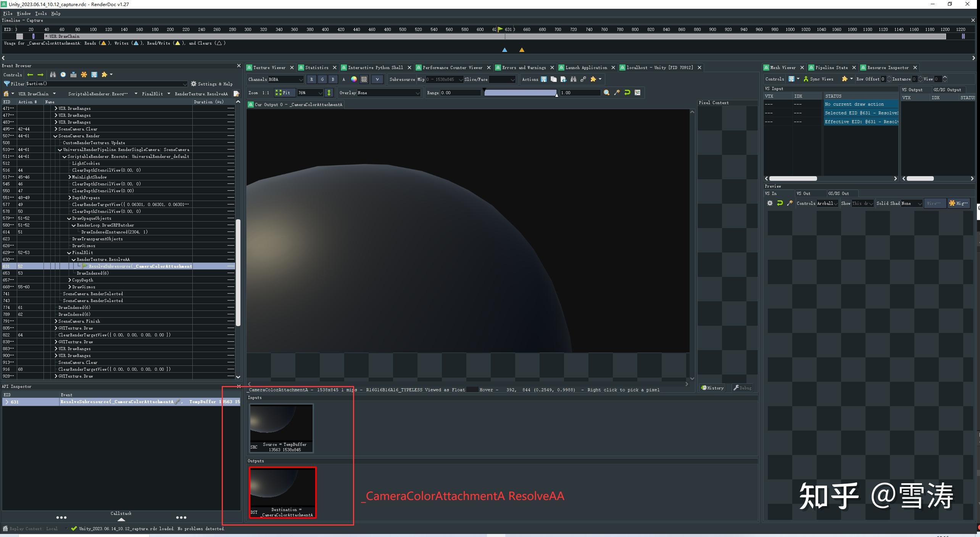Click the History button below the texture
980x537 pixels.
pos(712,387)
